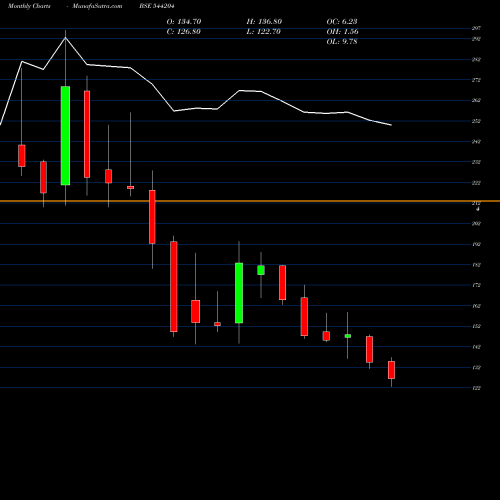The image size is (500, 500).
Task: Click the 192 price axis label
Action: pyautogui.click(x=476, y=244)
